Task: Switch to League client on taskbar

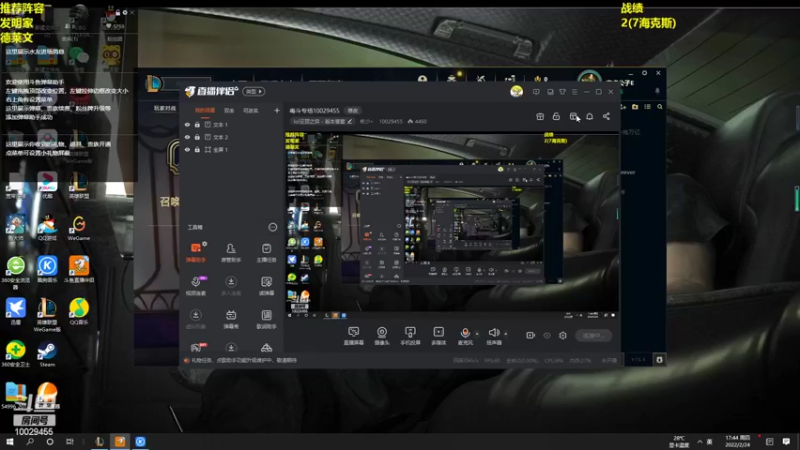Action: click(x=99, y=442)
